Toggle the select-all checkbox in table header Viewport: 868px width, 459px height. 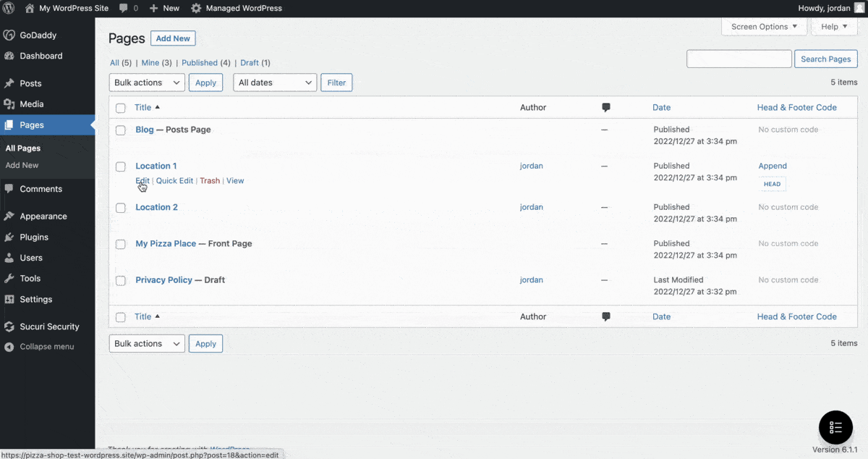coord(121,108)
